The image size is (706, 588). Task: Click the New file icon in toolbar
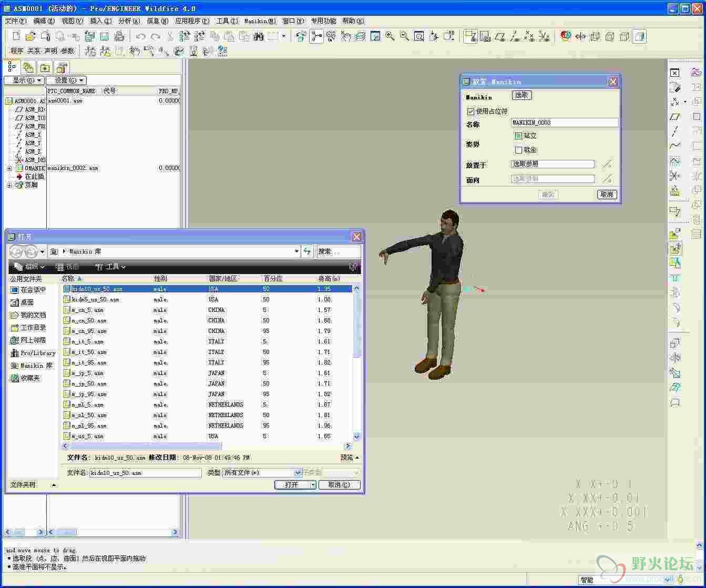(x=16, y=36)
